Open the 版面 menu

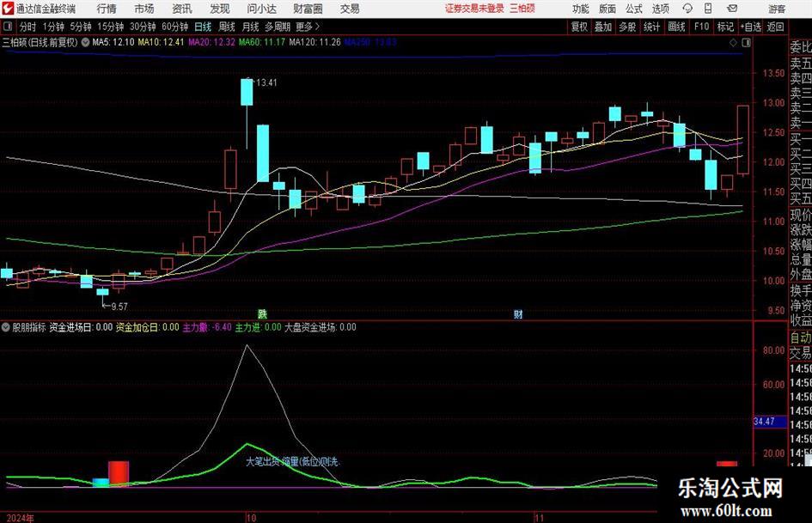pyautogui.click(x=607, y=9)
